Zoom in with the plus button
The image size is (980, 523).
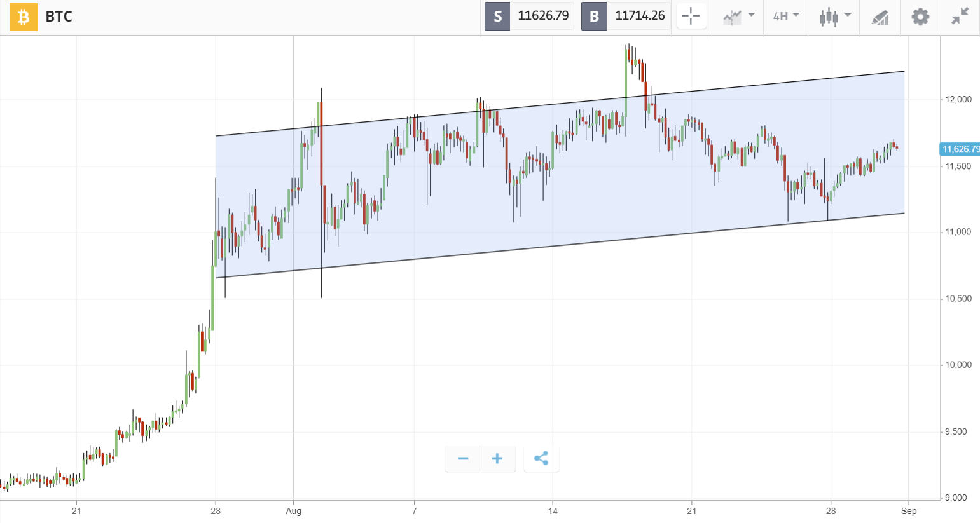click(x=497, y=458)
